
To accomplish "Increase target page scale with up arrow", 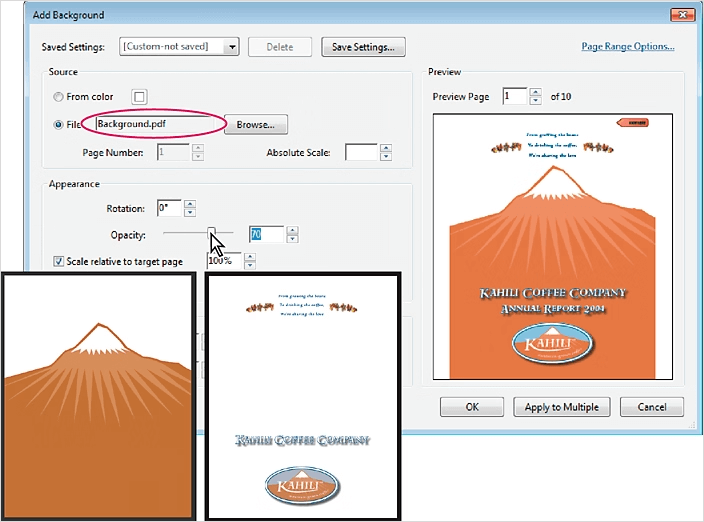I will point(250,257).
